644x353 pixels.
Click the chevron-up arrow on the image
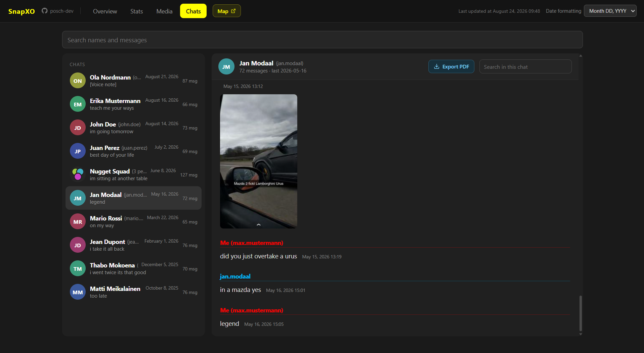(x=259, y=224)
